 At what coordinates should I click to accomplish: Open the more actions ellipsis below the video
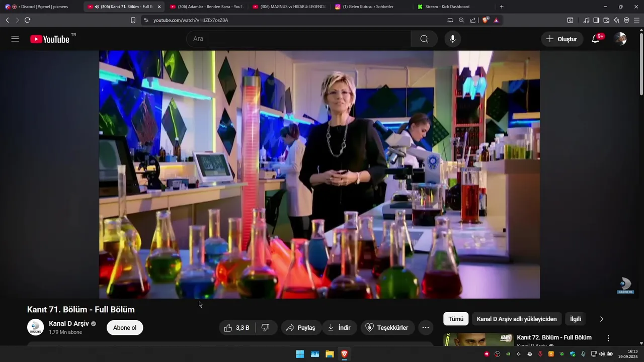coord(426,328)
